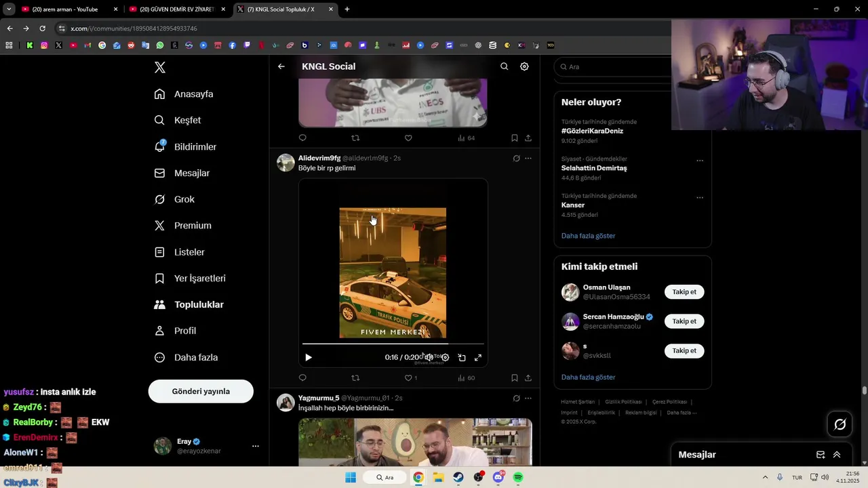Open Alidevrim9fg profile avatar
The height and width of the screenshot is (488, 868).
[286, 163]
